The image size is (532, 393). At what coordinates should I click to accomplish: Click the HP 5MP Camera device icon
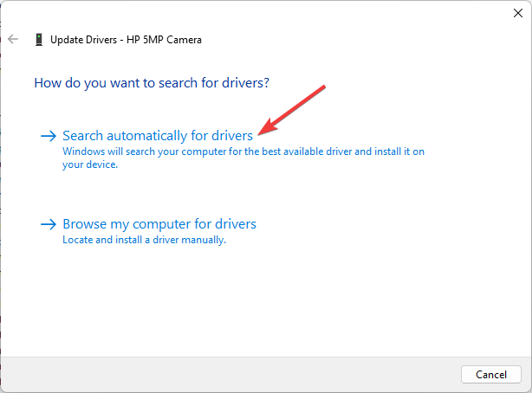click(39, 39)
